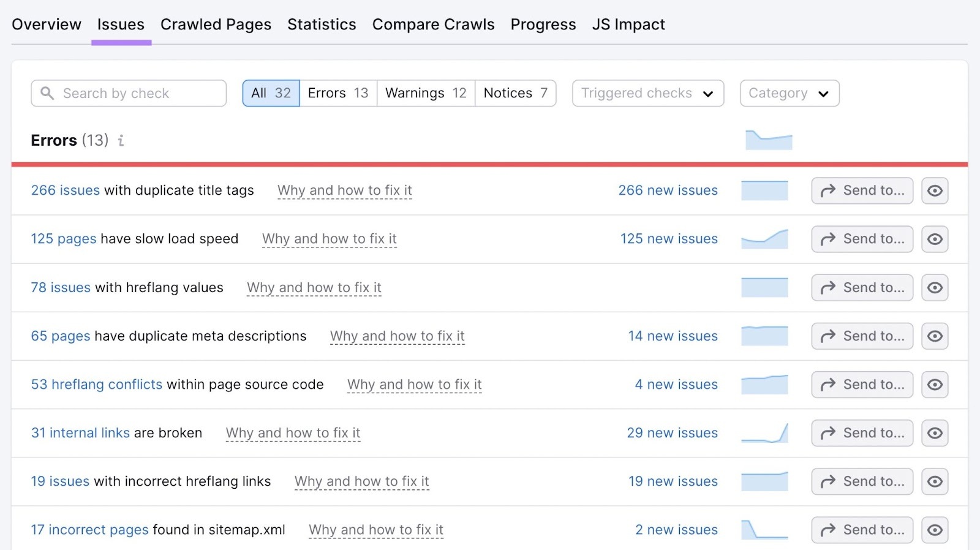Go to Compare Crawls tab

pos(433,24)
